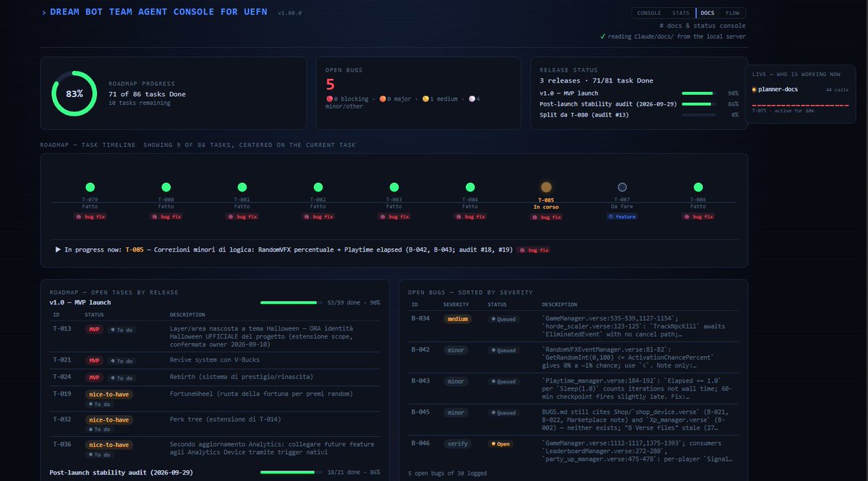Open bug ID B-045
This screenshot has width=868, height=481.
420,412
